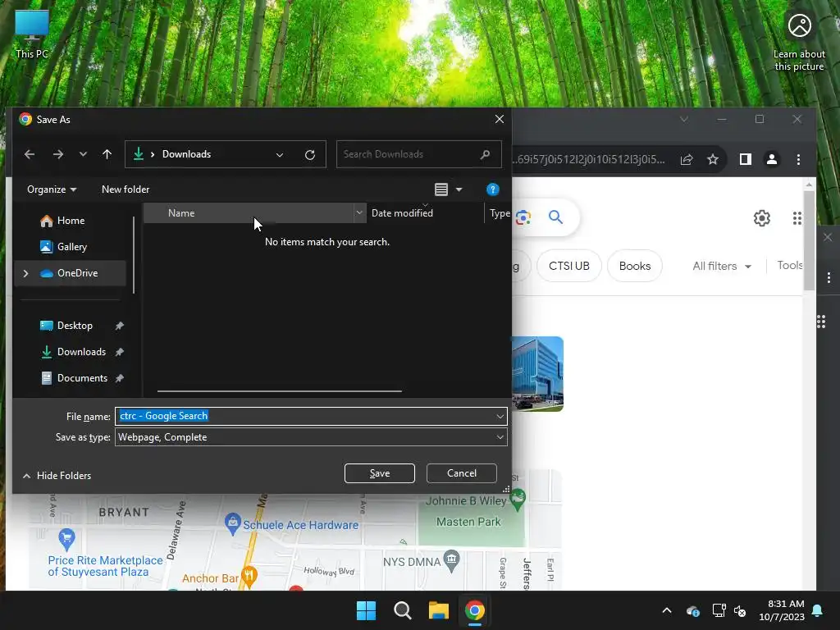
Task: Click Schuele Ace Hardware on map
Action: point(291,524)
